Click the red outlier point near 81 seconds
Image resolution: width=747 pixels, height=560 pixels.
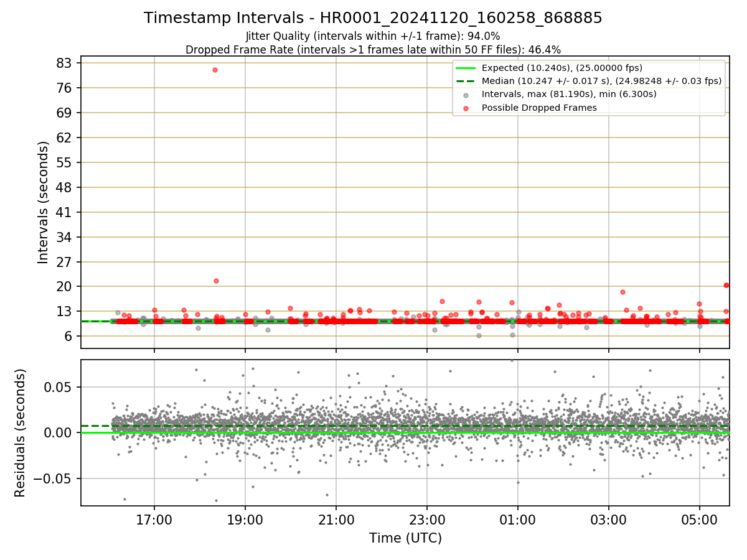coord(215,70)
